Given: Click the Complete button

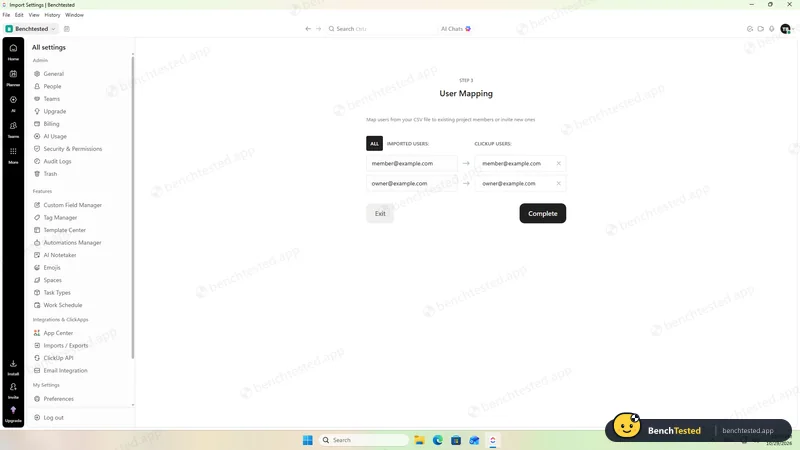Looking at the screenshot, I should click(x=543, y=213).
